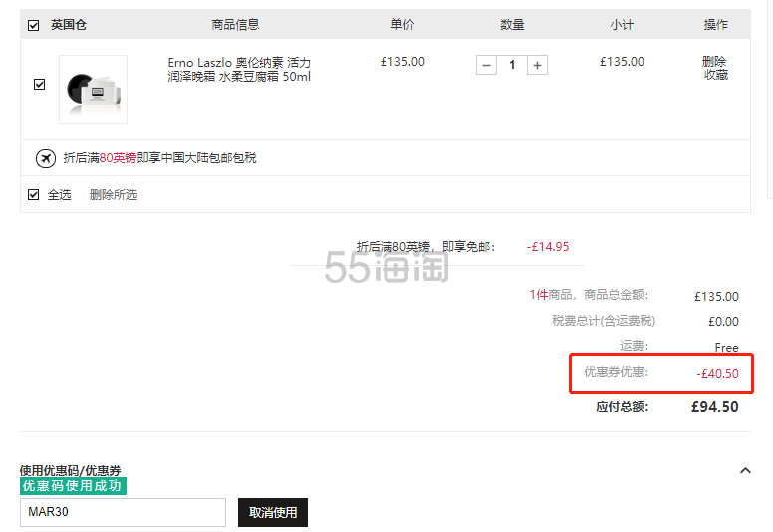Open the Erno Laszlo product thumbnail
Screen dimensions: 773x532
(94, 90)
